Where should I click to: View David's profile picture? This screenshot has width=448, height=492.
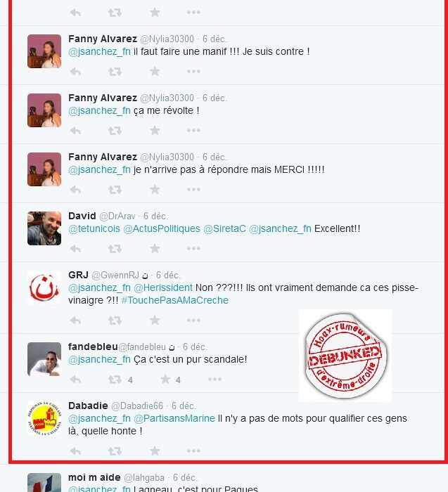(44, 228)
